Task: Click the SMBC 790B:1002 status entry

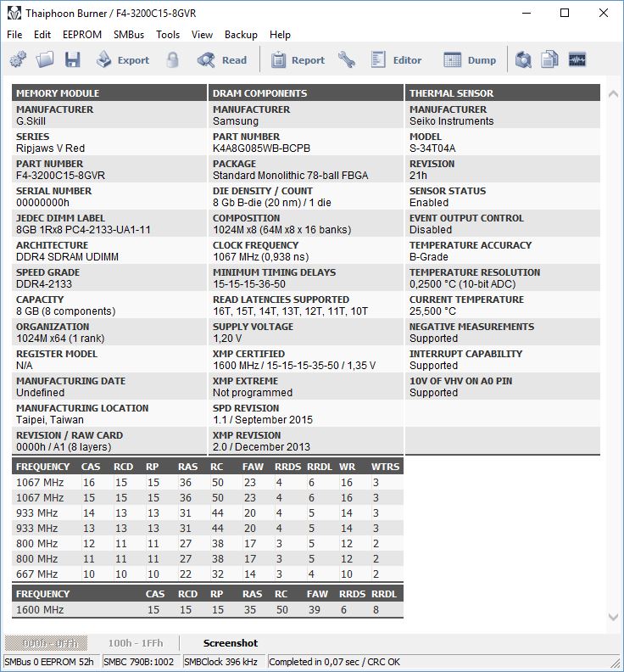Action: coord(141,662)
